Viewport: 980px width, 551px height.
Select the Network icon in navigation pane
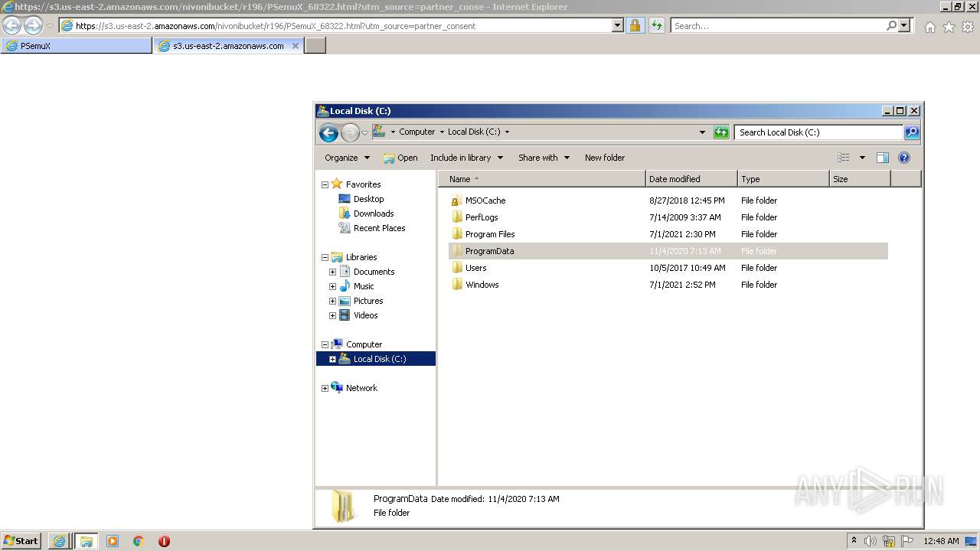tap(337, 388)
